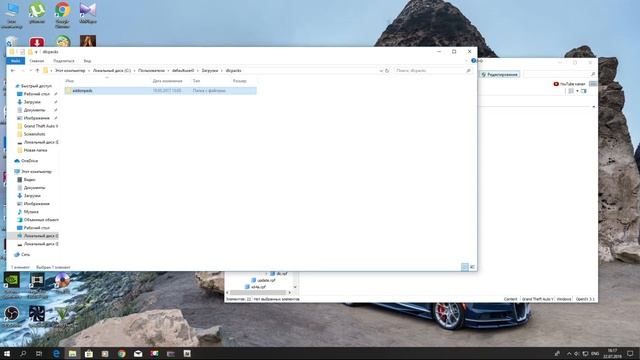Click Grand Theft Auto V status bar entry
This screenshot has width=640, height=360.
537,299
